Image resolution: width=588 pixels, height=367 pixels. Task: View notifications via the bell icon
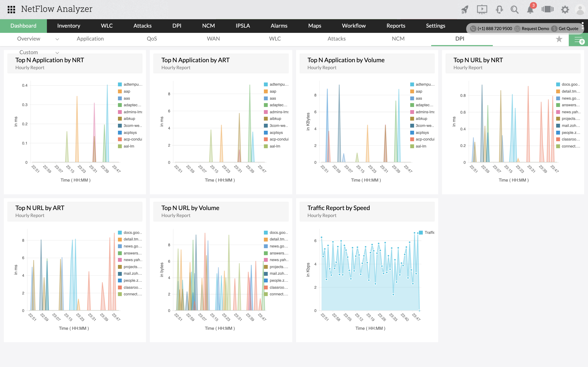(x=530, y=10)
